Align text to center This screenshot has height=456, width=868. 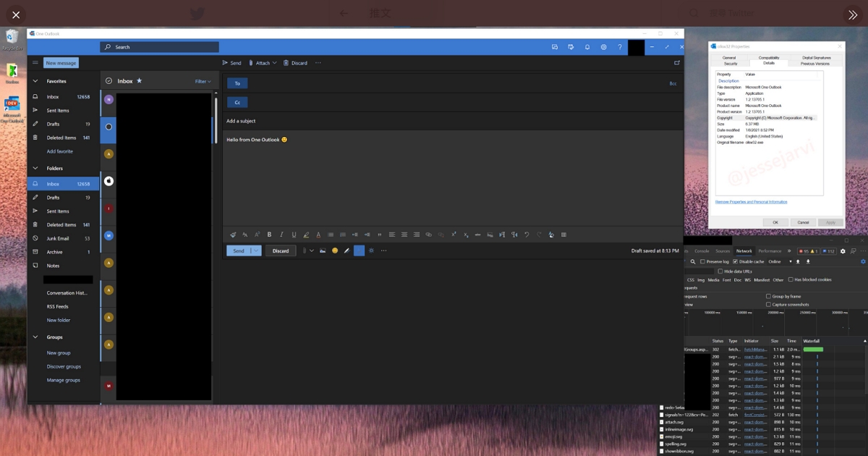click(404, 235)
